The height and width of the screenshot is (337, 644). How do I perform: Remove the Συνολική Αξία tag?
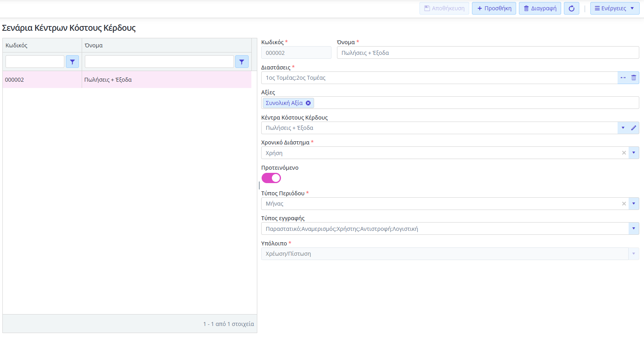(x=308, y=103)
